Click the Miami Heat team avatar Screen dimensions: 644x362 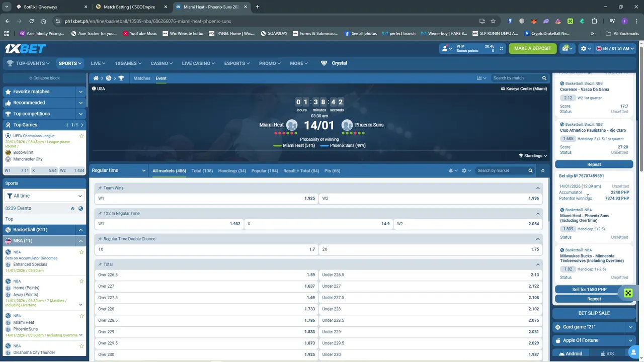click(292, 125)
